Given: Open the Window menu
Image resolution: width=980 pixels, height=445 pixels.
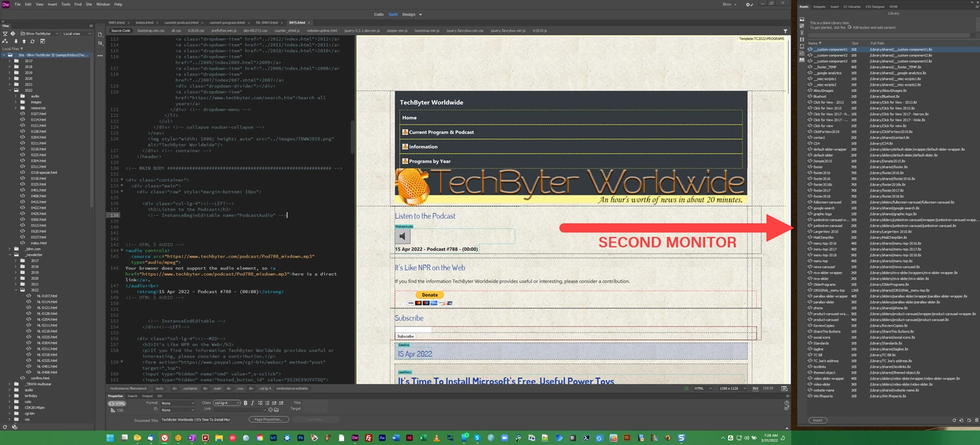Looking at the screenshot, I should pos(103,5).
